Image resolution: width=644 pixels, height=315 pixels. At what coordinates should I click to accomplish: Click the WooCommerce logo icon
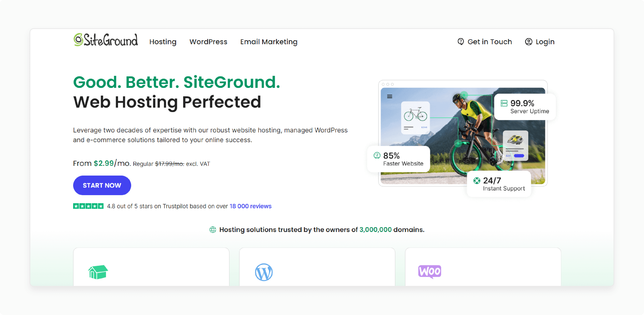coord(430,272)
